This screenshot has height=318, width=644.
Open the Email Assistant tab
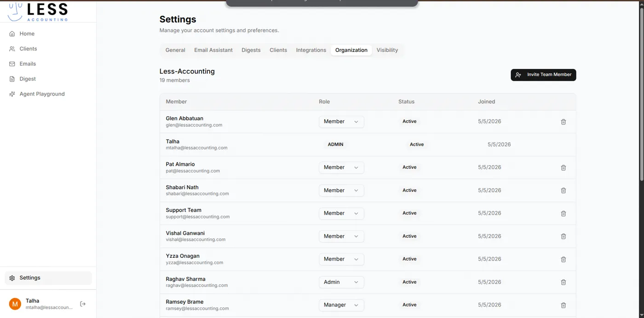[x=213, y=50]
